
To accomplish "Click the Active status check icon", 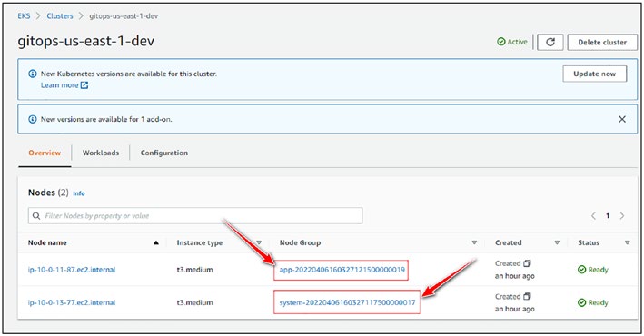I will [501, 42].
